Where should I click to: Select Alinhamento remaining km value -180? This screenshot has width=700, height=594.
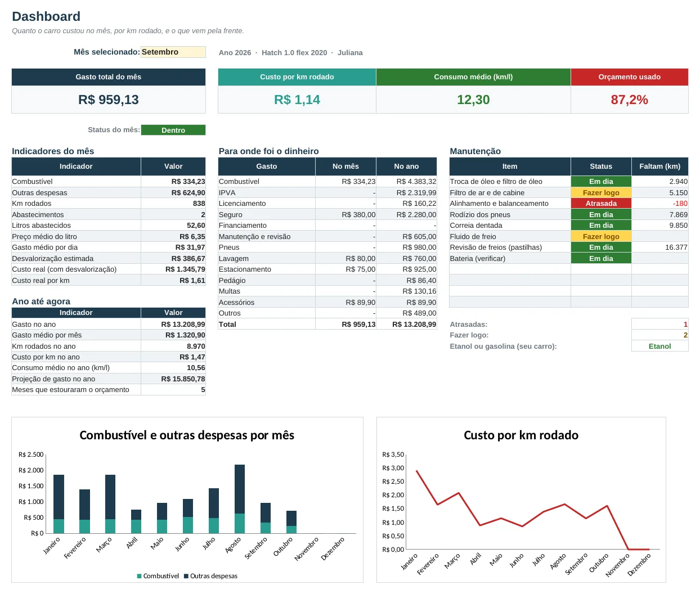point(659,204)
